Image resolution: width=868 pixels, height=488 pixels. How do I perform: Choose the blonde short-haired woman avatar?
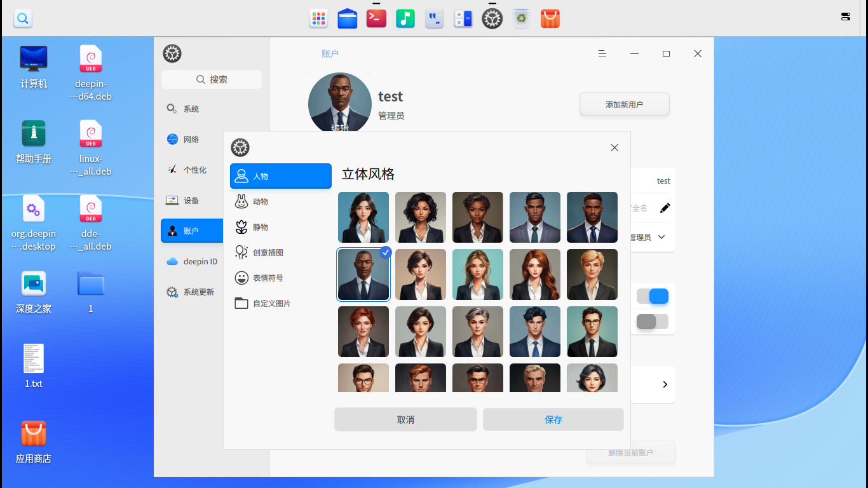(592, 274)
